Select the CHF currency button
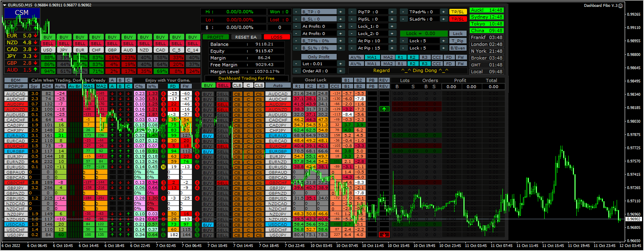This screenshot has height=251, width=644. pos(96,50)
